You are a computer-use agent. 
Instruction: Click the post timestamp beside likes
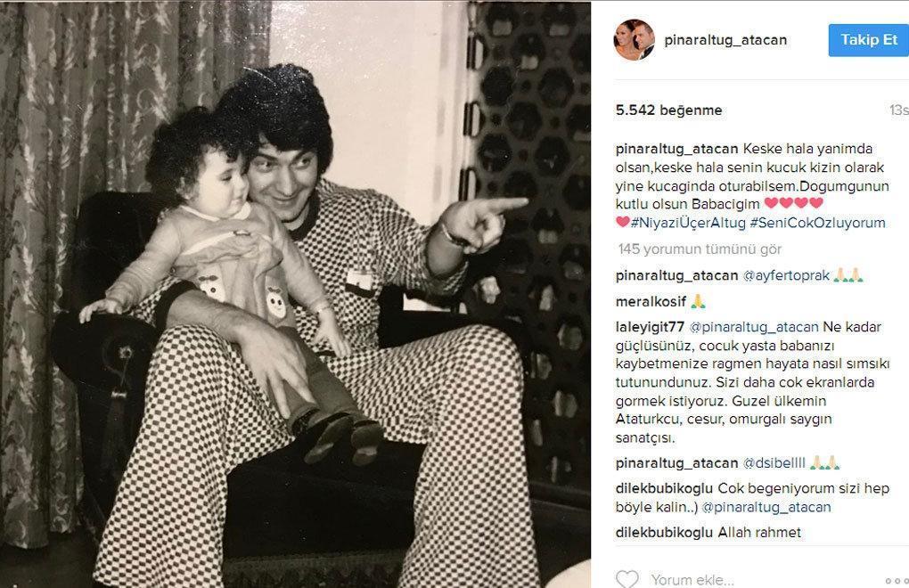[899, 110]
